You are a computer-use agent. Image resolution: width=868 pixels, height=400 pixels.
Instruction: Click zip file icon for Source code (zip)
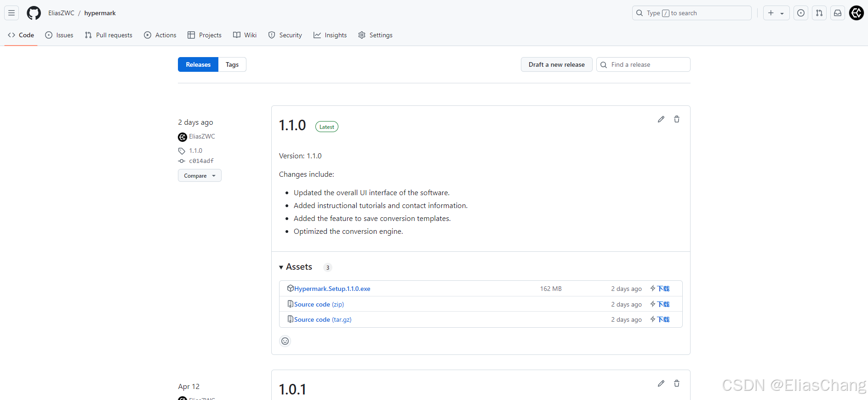tap(291, 304)
